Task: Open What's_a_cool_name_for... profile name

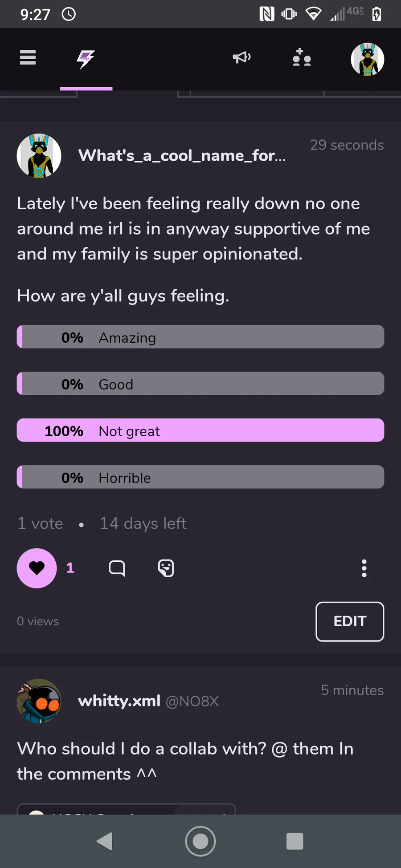Action: [x=182, y=156]
